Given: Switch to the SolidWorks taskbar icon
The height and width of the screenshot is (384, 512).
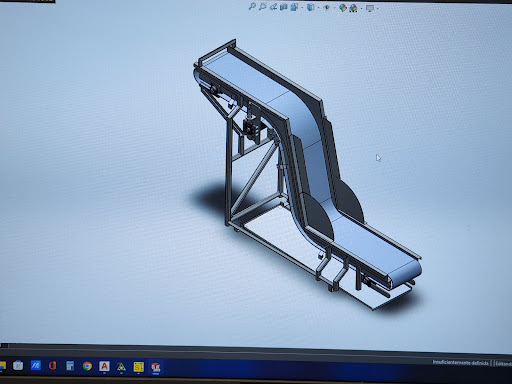Looking at the screenshot, I should coord(156,367).
